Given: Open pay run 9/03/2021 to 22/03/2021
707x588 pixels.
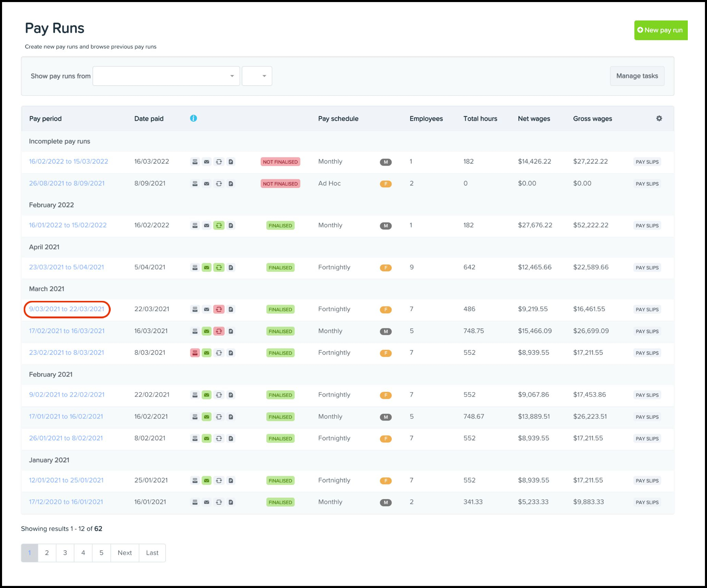Looking at the screenshot, I should coord(67,309).
